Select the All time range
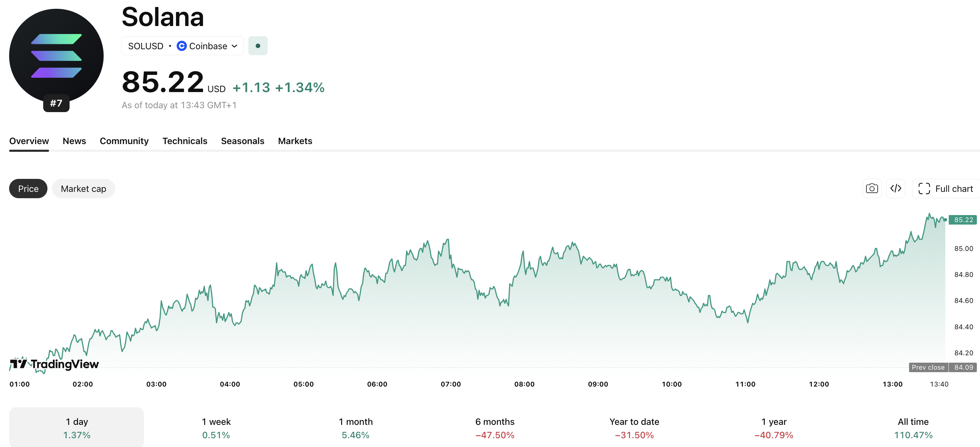The width and height of the screenshot is (980, 447). pos(913,428)
